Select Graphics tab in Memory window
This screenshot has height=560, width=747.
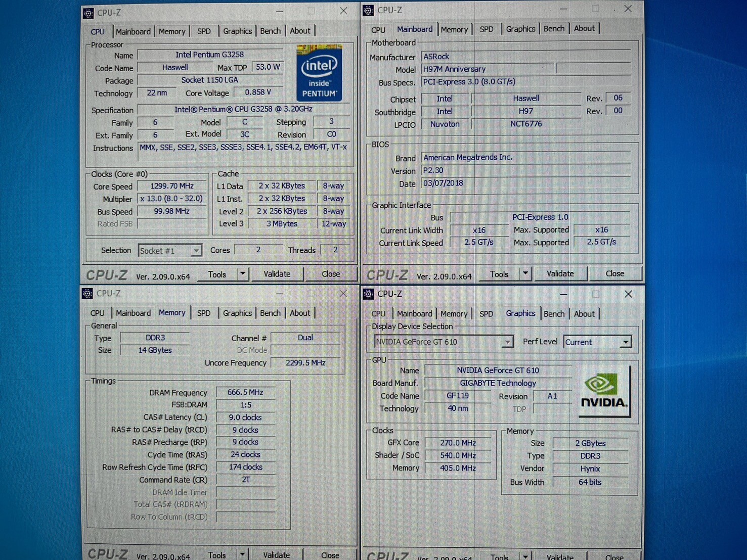[x=237, y=313]
